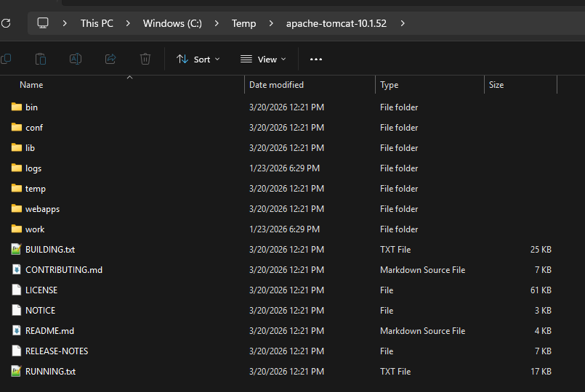Select the BUILDING.txt file icon

tap(17, 249)
